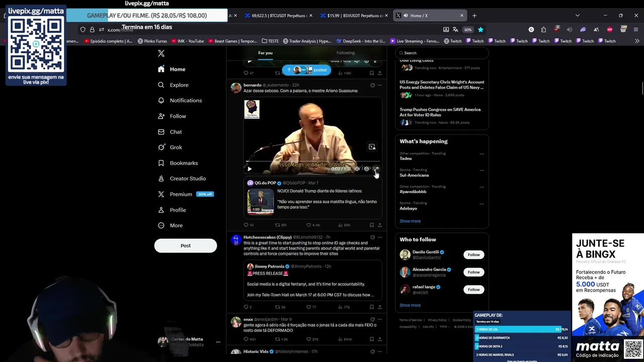This screenshot has width=644, height=362.
Task: Open more options on Historic Vids post
Action: click(x=380, y=351)
